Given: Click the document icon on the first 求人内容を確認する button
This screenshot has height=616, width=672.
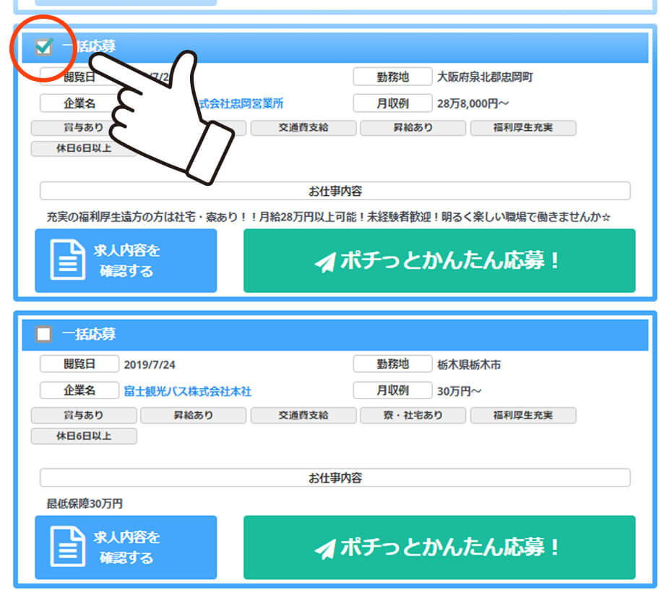Looking at the screenshot, I should pos(68,260).
